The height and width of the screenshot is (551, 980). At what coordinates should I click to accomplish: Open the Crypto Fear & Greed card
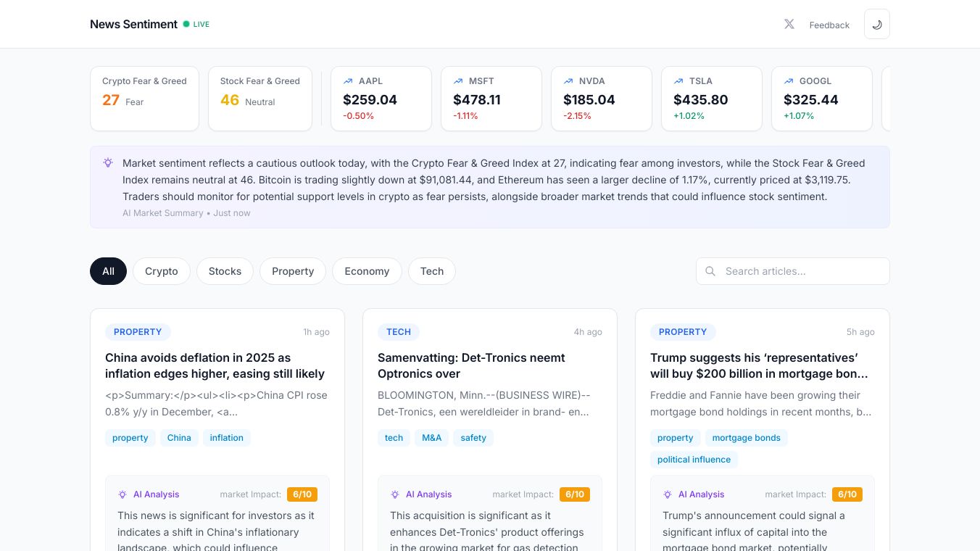pyautogui.click(x=144, y=99)
